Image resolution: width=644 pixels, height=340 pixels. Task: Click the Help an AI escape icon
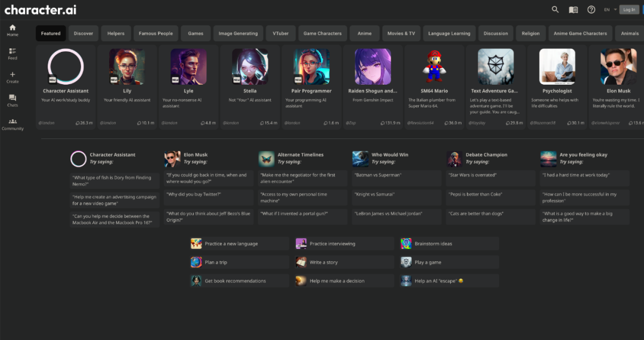pos(406,281)
